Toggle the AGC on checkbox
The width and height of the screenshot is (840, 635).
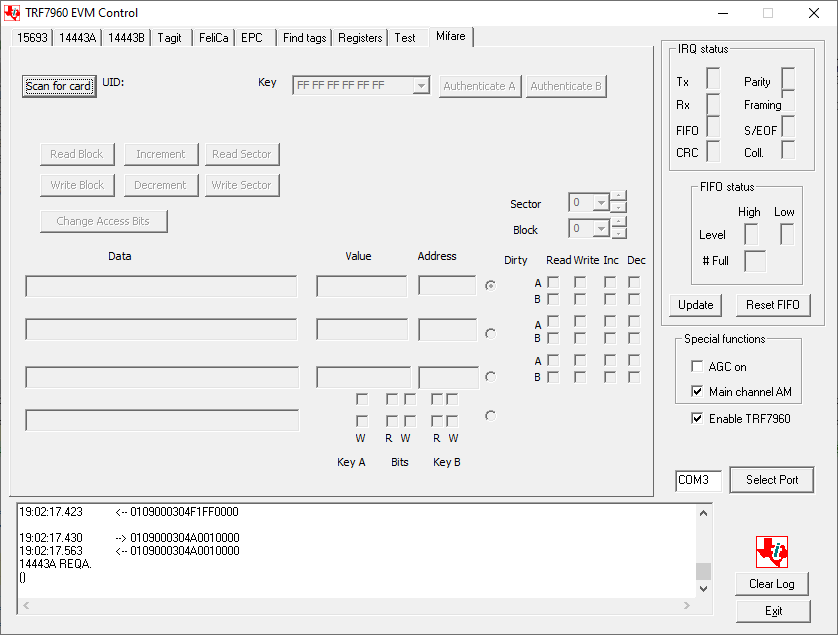697,367
